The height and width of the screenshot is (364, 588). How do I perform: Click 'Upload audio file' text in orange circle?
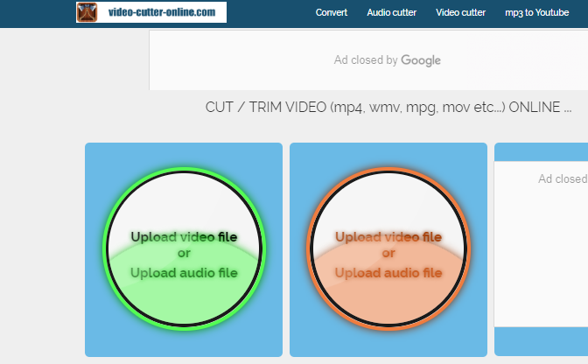388,272
